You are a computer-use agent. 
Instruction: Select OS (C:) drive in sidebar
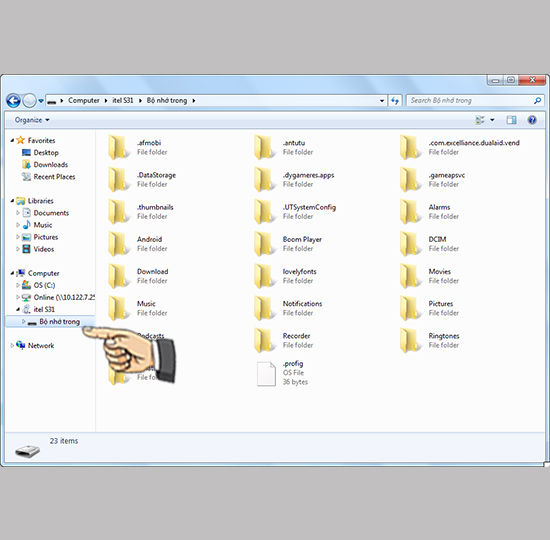44,285
